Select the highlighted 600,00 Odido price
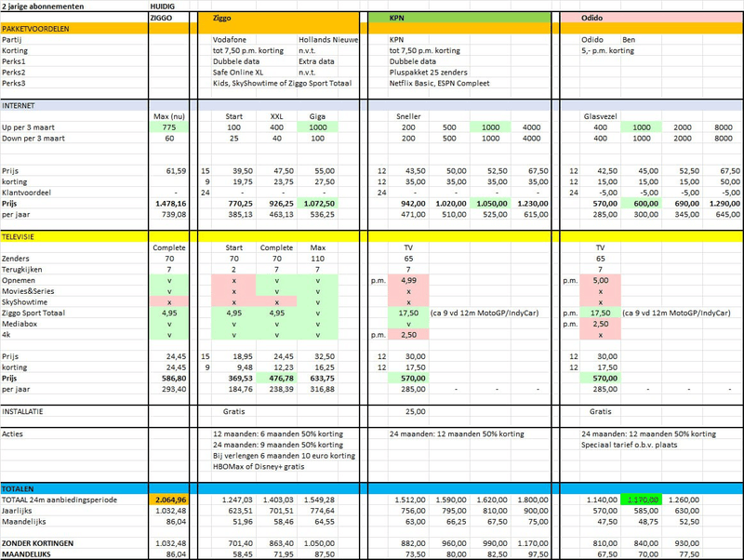This screenshot has height=560, width=744. pyautogui.click(x=642, y=204)
